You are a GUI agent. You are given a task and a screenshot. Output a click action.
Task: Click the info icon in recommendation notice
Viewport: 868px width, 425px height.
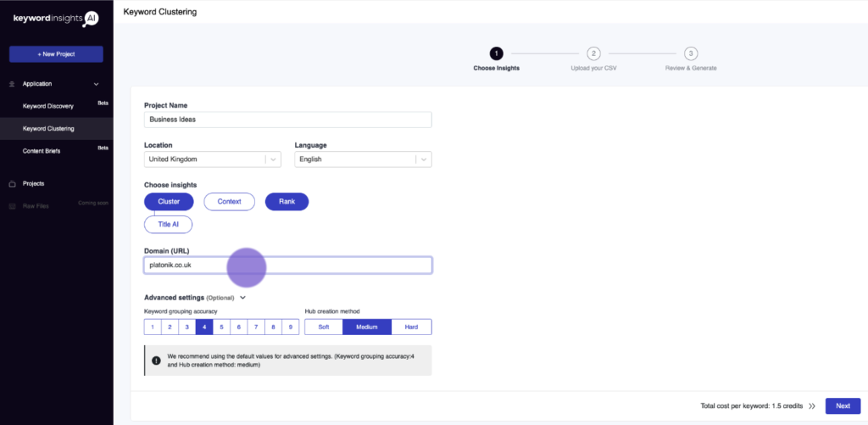point(156,361)
